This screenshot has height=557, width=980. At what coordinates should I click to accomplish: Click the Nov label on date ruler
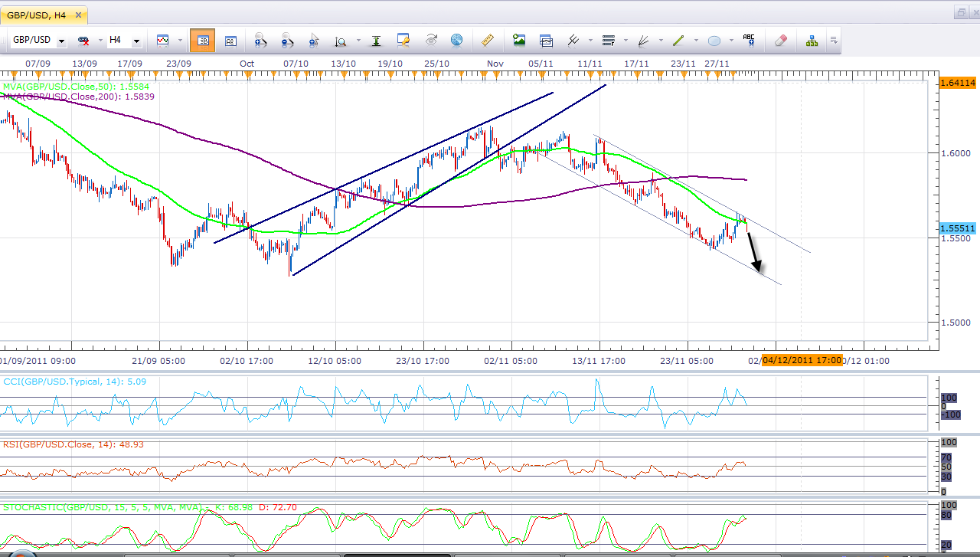495,64
